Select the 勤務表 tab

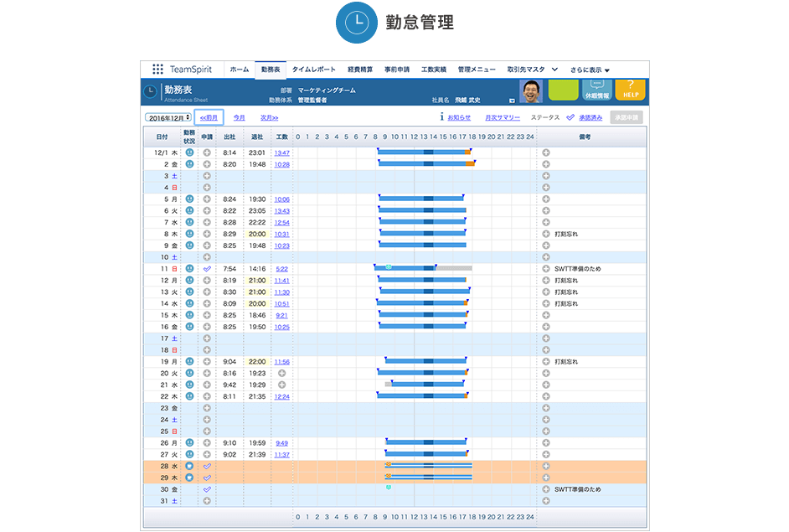271,70
